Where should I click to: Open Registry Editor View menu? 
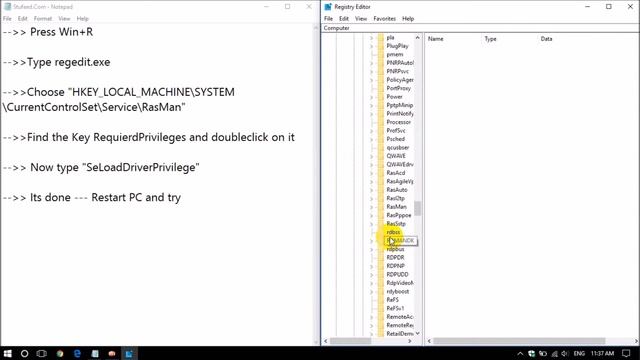click(x=361, y=19)
